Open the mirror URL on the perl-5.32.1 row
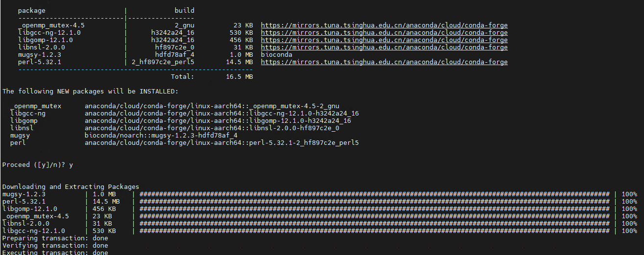Screen dimensions: 644x255 pyautogui.click(x=384, y=62)
